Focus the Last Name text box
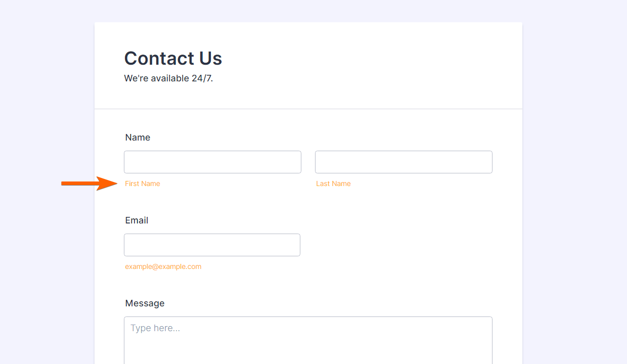 tap(404, 162)
